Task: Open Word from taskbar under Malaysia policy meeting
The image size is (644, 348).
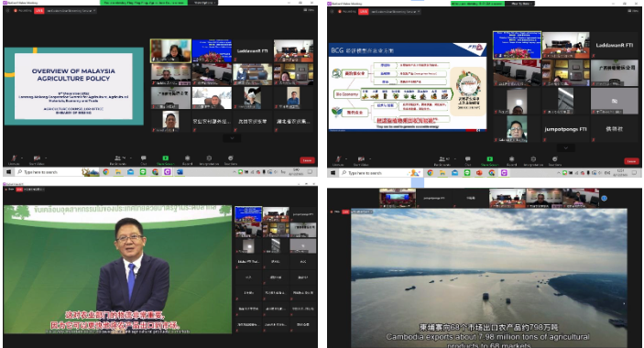Action: (180, 172)
